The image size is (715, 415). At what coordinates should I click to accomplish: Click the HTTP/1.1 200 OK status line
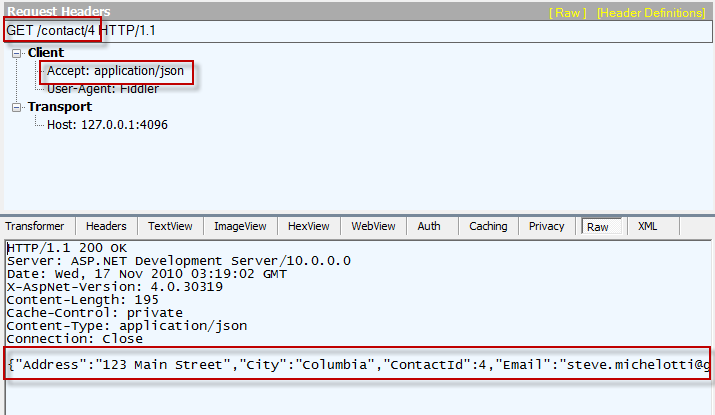pyautogui.click(x=67, y=248)
